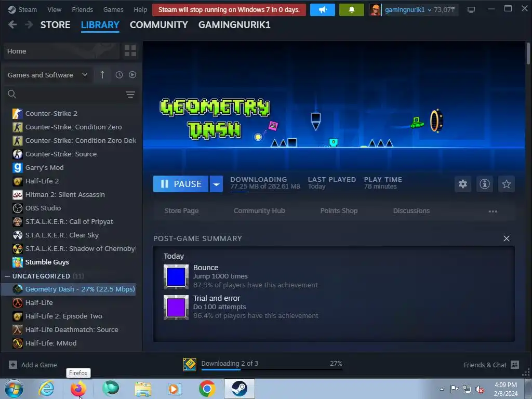This screenshot has height=399, width=532.
Task: Switch to the Store tab
Action: pos(55,25)
